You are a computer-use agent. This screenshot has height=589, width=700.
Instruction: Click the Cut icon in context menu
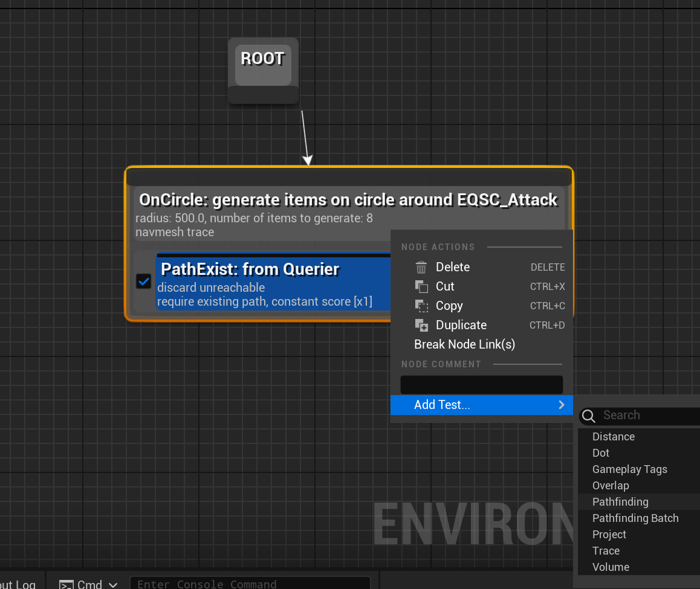421,286
